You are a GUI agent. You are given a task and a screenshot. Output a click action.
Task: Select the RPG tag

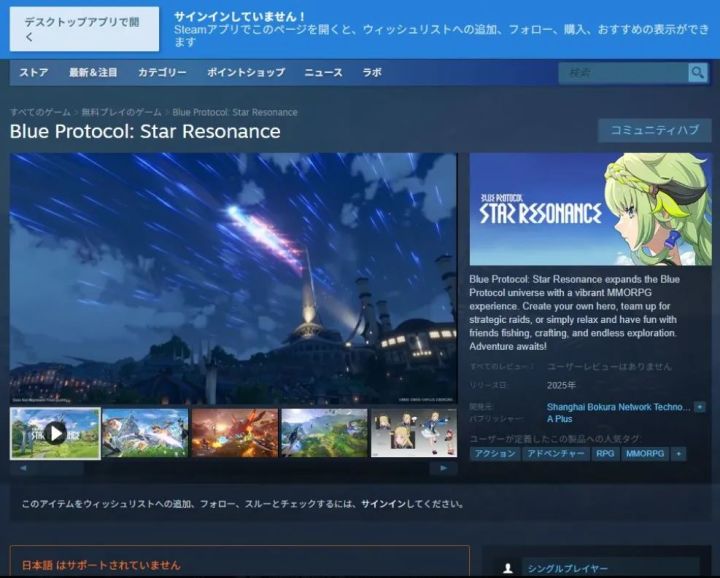tap(605, 454)
